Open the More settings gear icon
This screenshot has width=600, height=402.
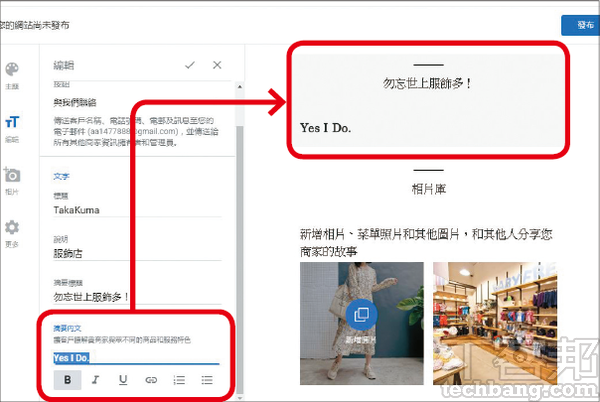tap(12, 227)
